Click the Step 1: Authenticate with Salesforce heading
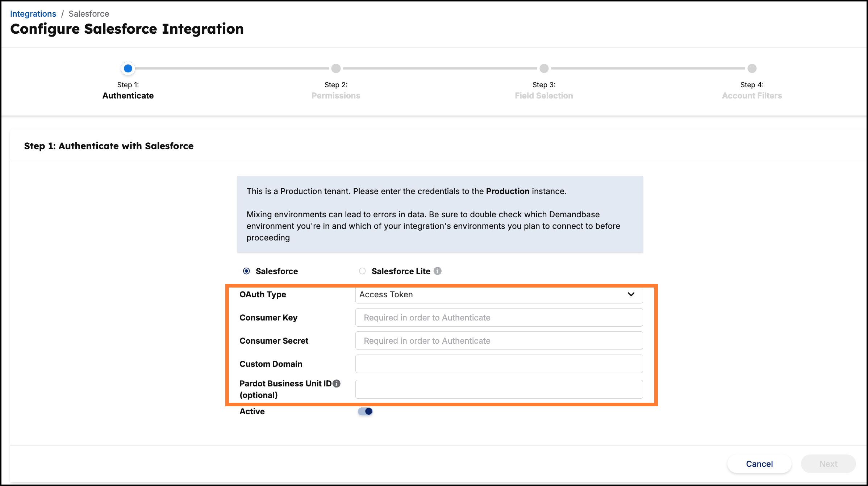The height and width of the screenshot is (486, 868). 109,146
